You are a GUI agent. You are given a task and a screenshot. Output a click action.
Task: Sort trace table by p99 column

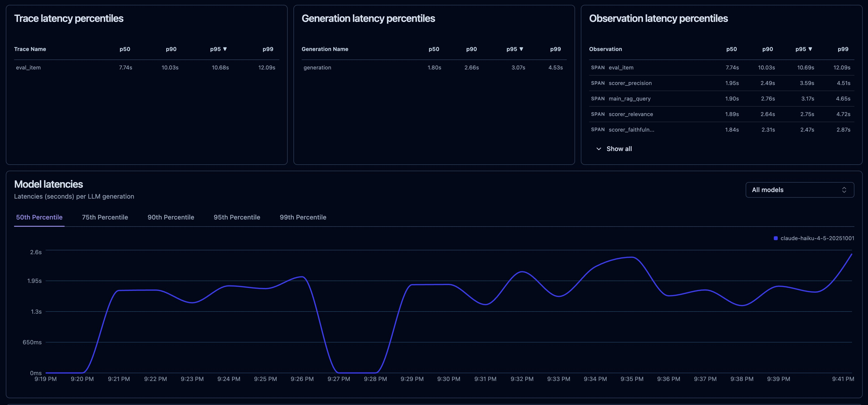tap(268, 49)
